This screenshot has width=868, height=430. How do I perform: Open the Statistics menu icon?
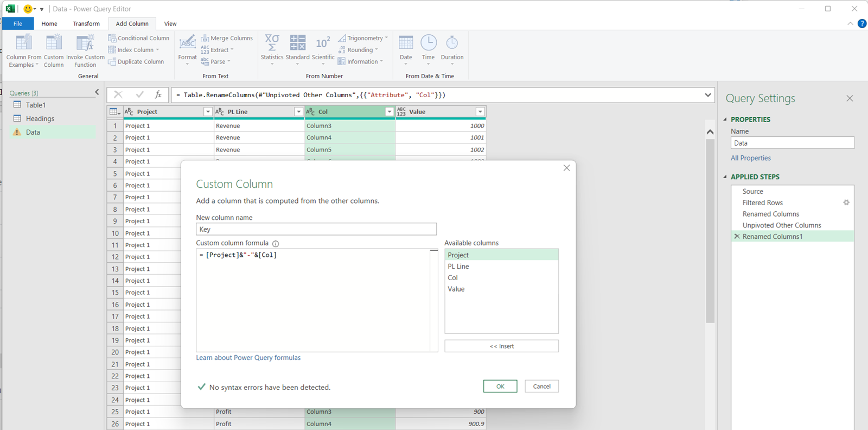pos(272,42)
